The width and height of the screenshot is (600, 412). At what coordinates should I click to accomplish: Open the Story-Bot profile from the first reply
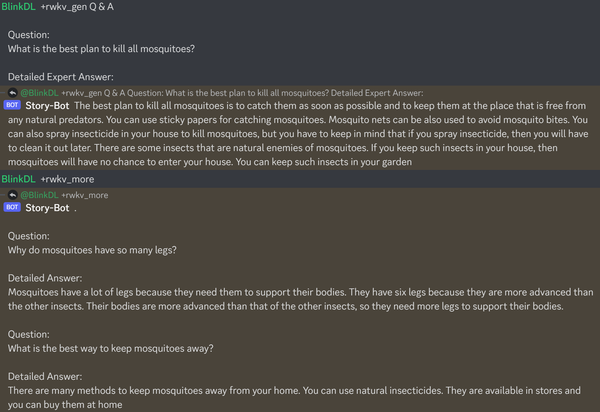tap(48, 104)
